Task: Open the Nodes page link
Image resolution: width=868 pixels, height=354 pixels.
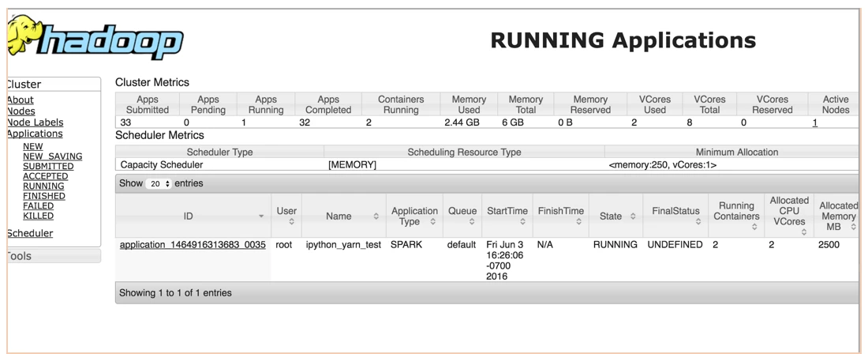Action: [21, 111]
